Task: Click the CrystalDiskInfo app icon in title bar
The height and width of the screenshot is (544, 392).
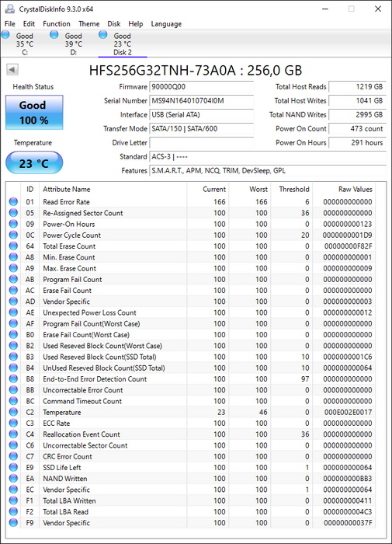Action: tap(10, 9)
